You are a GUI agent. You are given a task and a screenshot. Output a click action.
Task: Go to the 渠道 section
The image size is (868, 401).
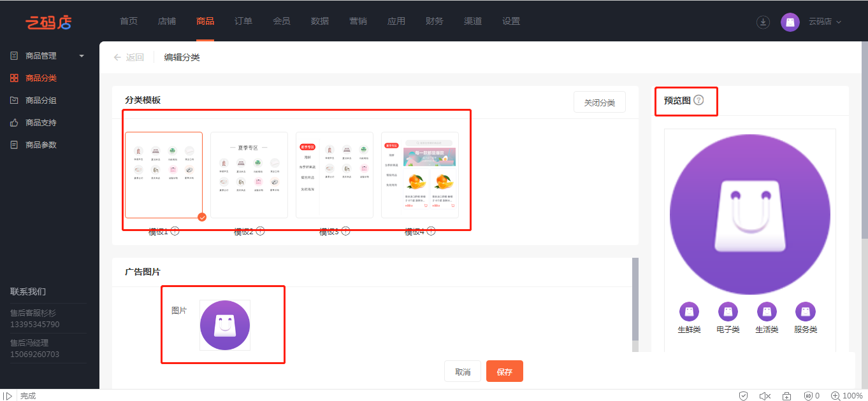(x=473, y=21)
